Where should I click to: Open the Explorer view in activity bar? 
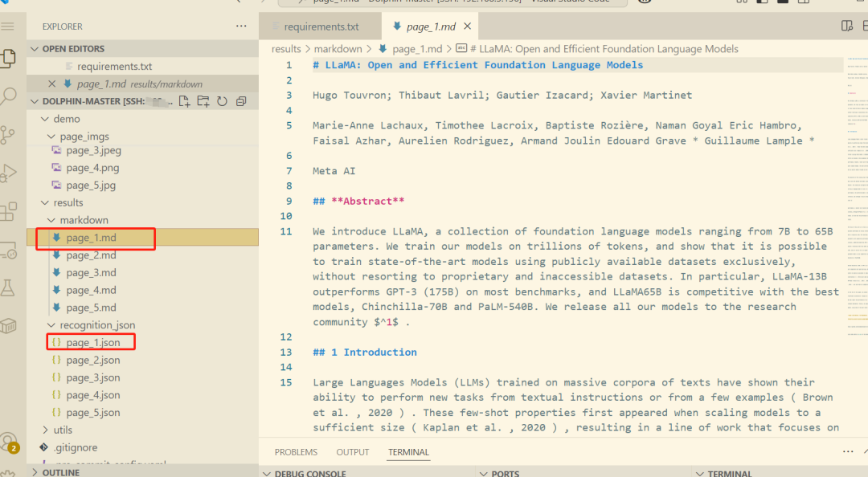pos(8,58)
